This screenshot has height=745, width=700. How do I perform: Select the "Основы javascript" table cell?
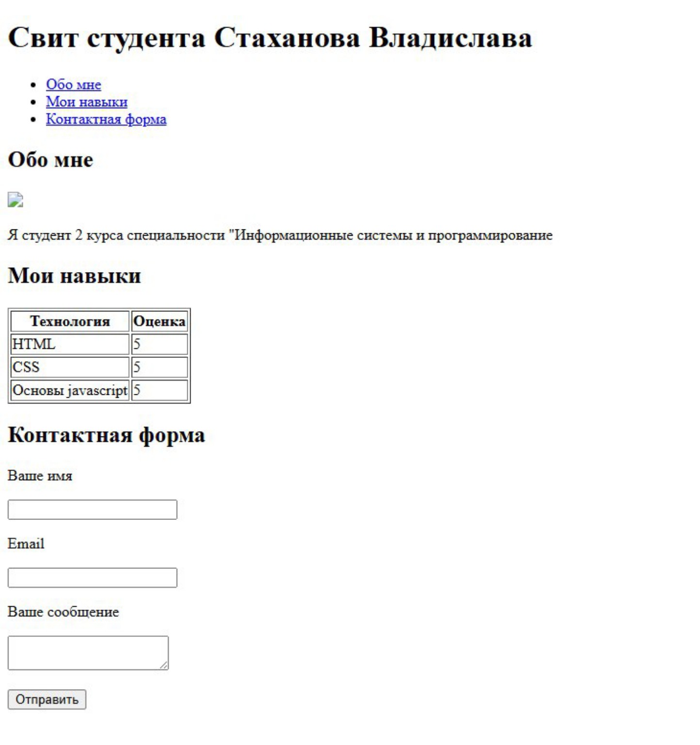[x=70, y=391]
